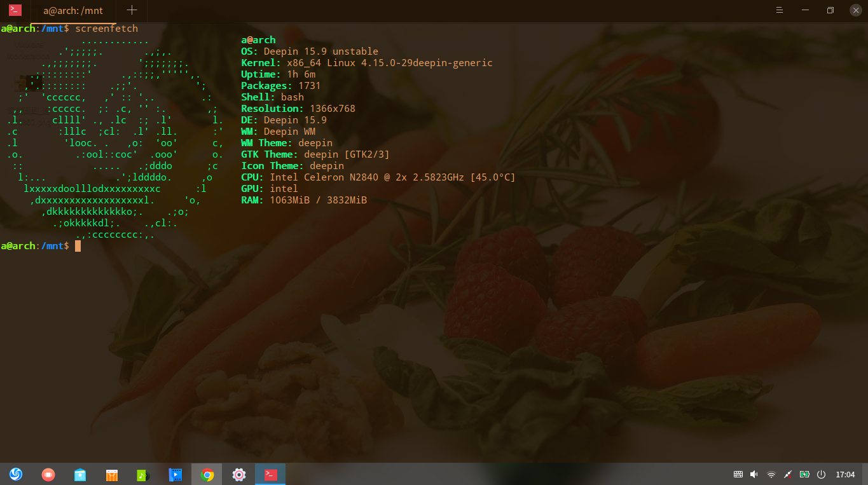
Task: Click the terminal app icon in the title bar
Action: point(15,10)
